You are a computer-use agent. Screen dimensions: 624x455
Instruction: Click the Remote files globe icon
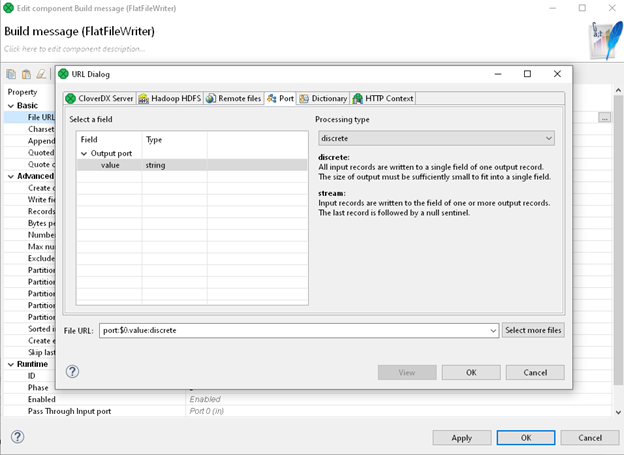tap(211, 98)
